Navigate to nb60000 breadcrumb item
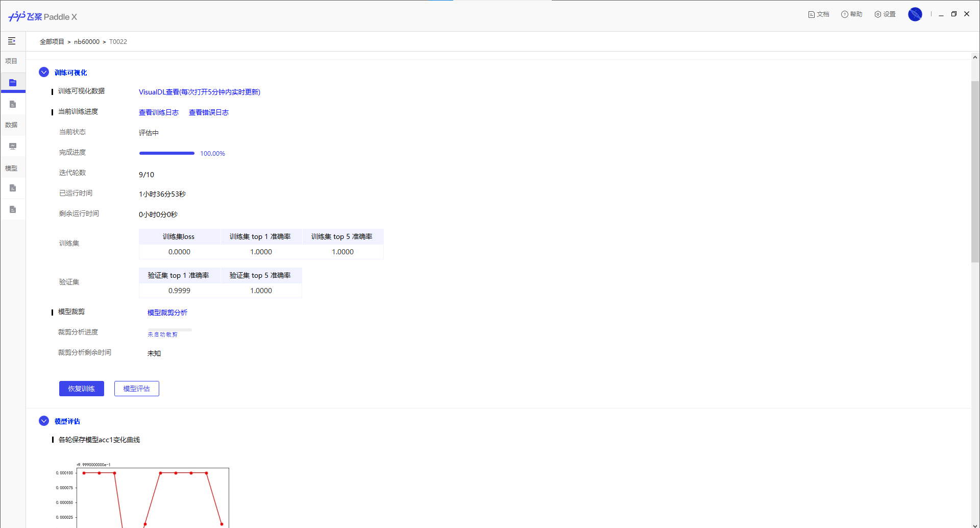 [x=87, y=42]
